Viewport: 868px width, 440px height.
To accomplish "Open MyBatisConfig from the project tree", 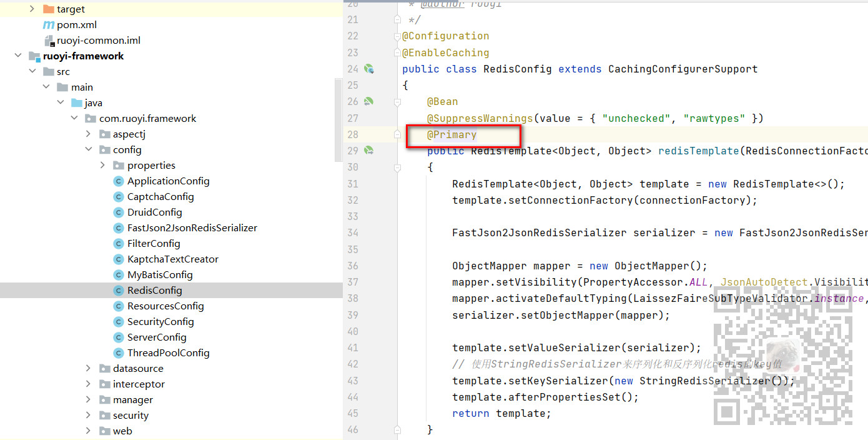I will [160, 275].
